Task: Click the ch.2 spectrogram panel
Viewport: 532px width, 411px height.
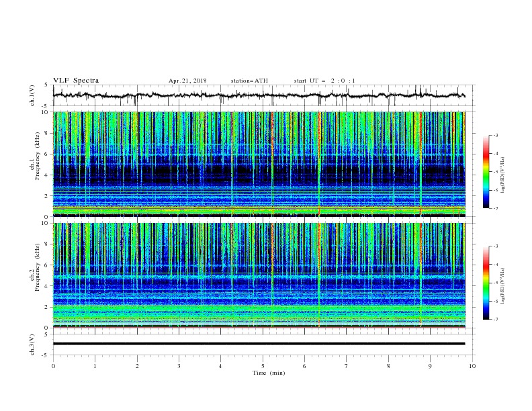Action: [x=259, y=275]
